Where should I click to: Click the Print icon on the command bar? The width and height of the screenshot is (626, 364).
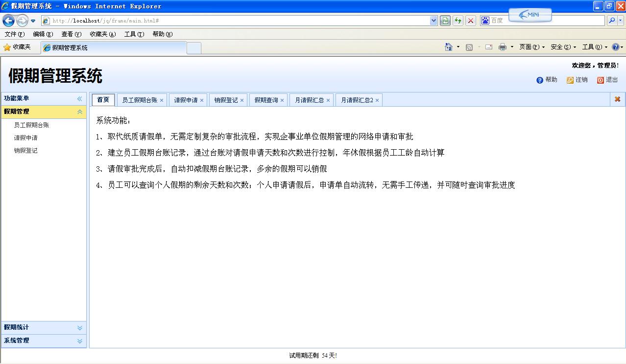tap(503, 46)
